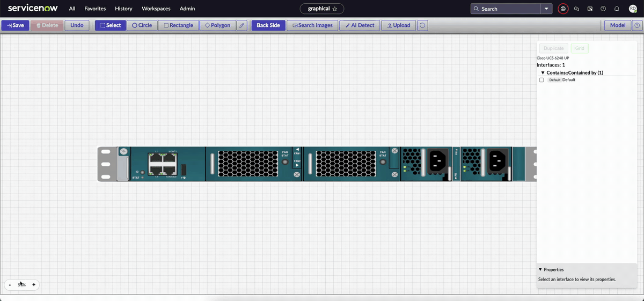The width and height of the screenshot is (644, 301).
Task: Open the search dropdown arrow
Action: [546, 9]
